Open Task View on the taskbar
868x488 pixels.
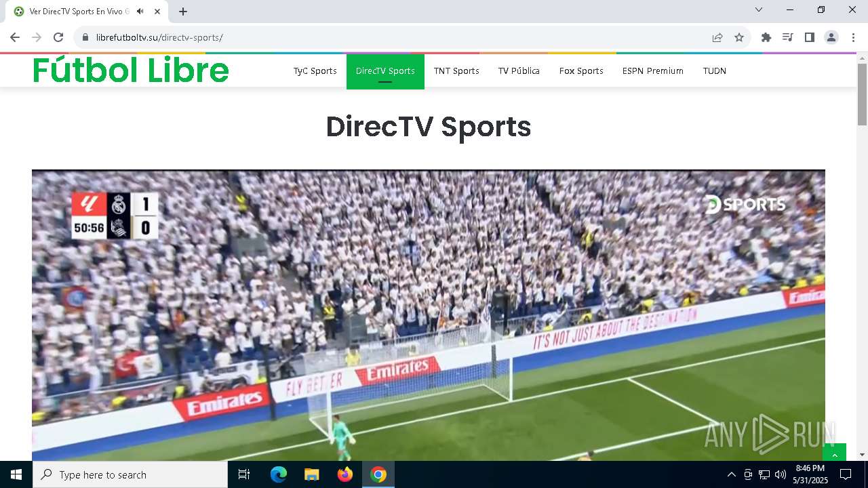click(x=244, y=474)
